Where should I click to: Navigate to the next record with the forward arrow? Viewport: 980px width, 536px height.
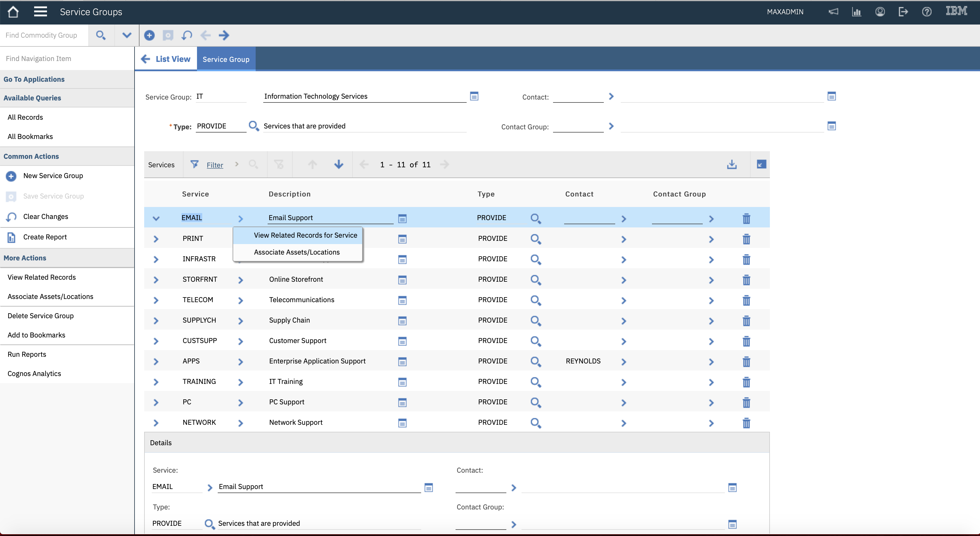224,35
